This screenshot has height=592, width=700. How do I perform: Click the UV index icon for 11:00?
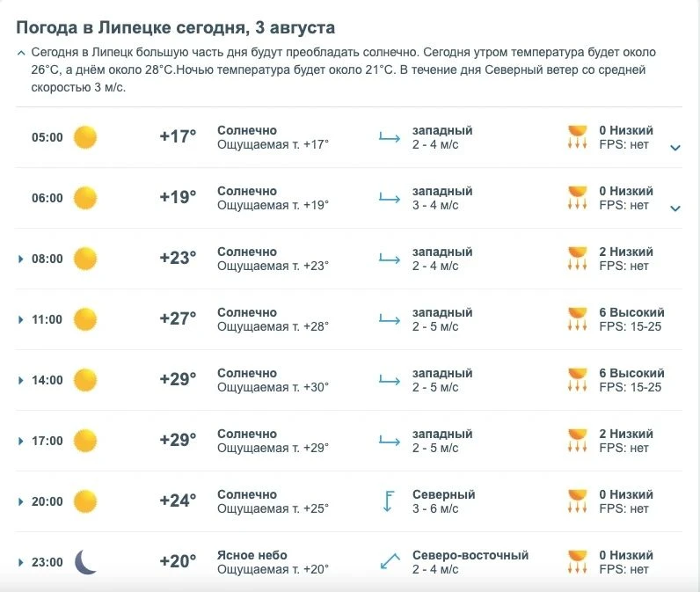tap(577, 318)
